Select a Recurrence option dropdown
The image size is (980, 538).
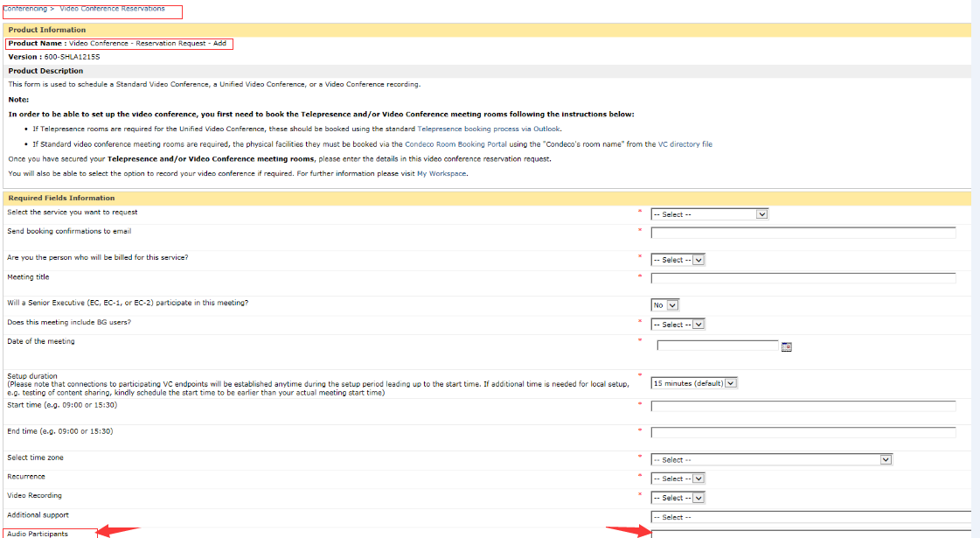pyautogui.click(x=678, y=479)
